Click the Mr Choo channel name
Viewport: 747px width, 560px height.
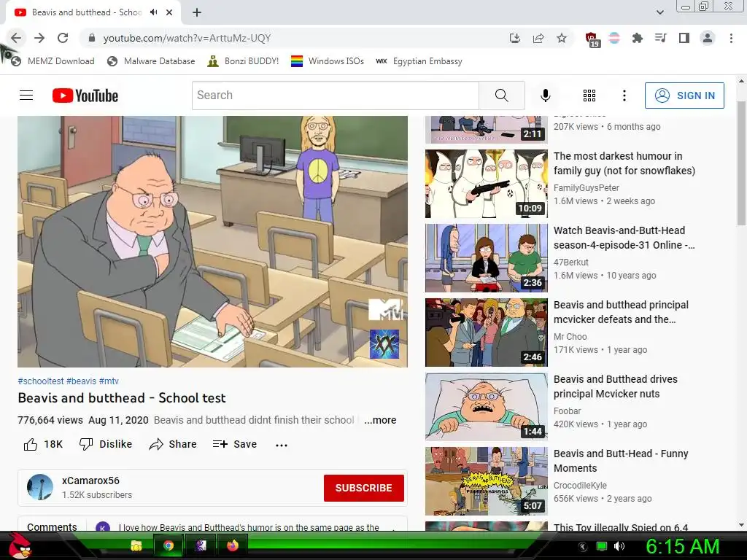tap(570, 336)
